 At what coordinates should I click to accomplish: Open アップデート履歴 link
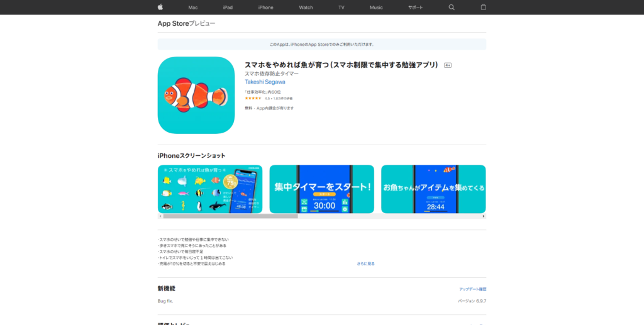(473, 289)
